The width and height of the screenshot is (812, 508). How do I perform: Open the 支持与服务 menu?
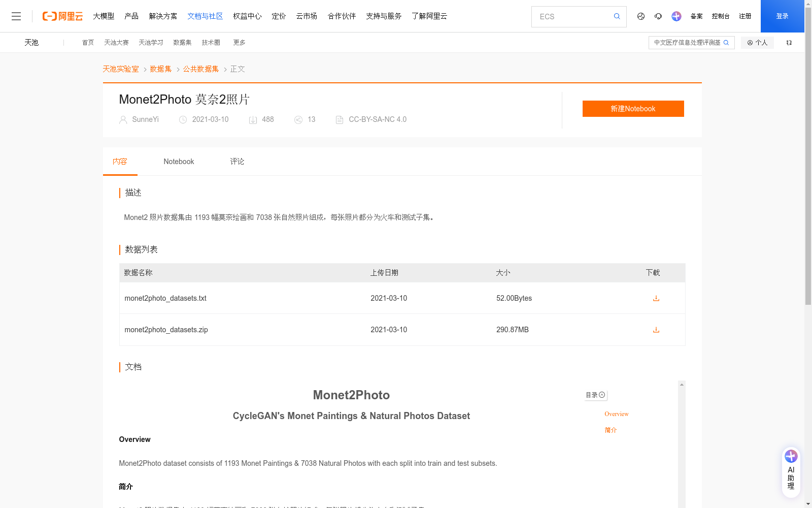coord(384,16)
